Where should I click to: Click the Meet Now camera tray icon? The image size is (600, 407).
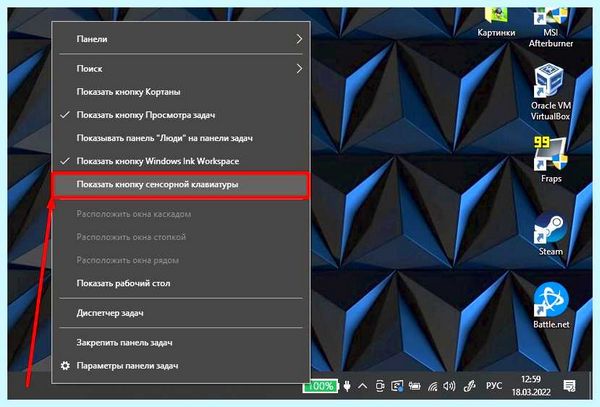click(380, 386)
